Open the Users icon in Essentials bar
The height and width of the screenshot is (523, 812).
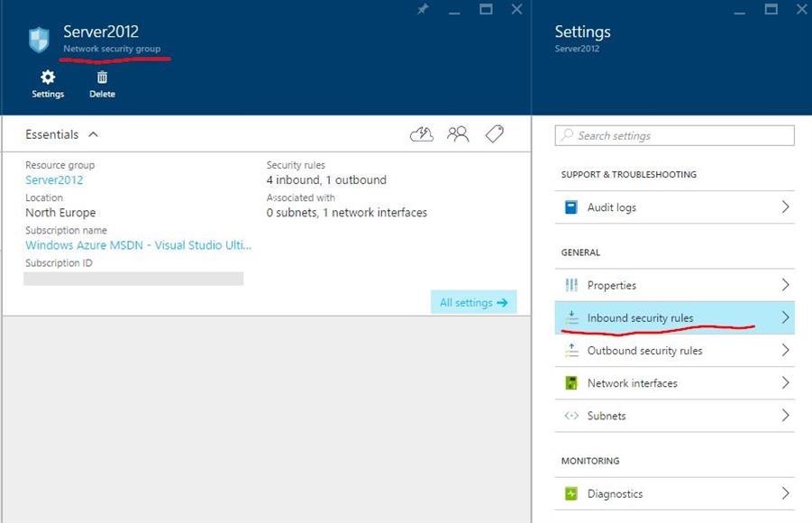458,134
